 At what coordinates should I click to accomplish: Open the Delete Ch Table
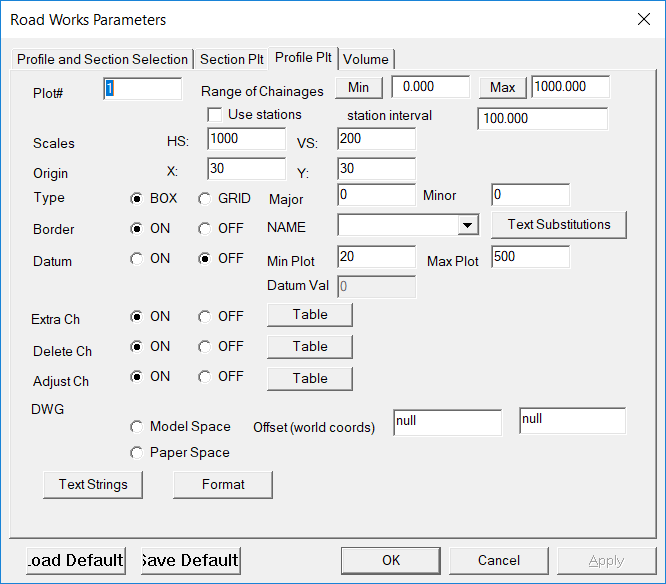310,347
